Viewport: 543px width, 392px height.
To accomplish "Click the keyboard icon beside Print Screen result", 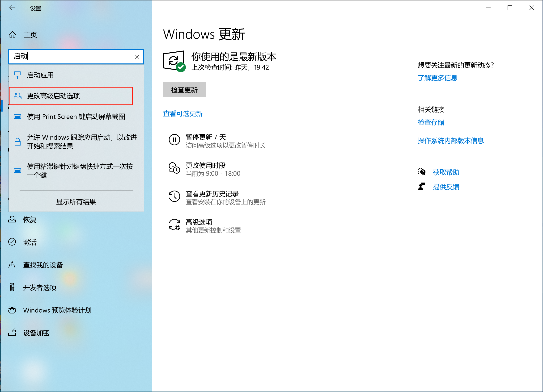I will 17,117.
